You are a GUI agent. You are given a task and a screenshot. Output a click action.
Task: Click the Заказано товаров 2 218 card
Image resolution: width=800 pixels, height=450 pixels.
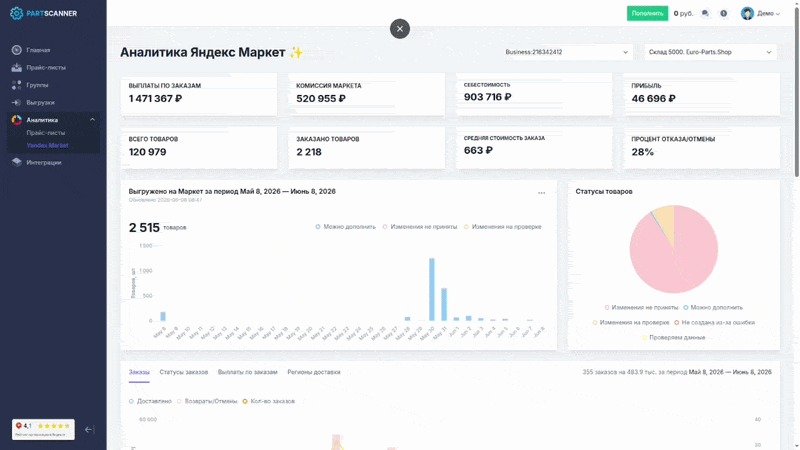pos(366,147)
